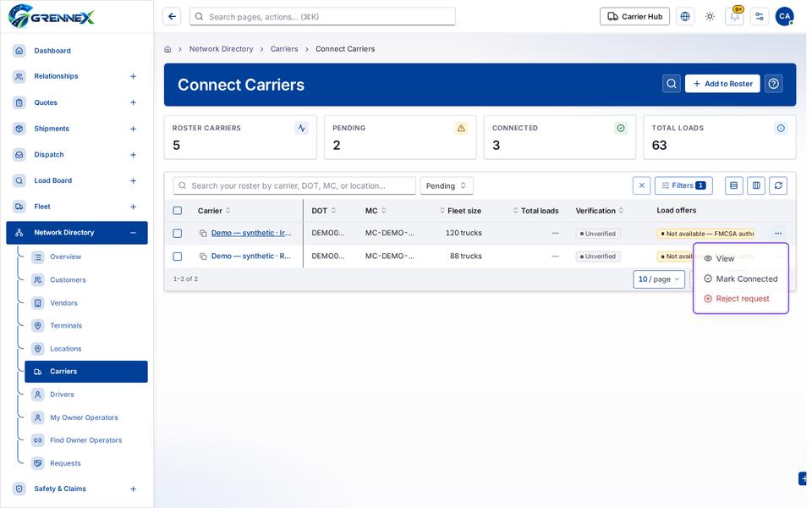Check the 88 trucks carrier row checkbox
Viewport: 812px width, 508px height.
click(x=177, y=256)
